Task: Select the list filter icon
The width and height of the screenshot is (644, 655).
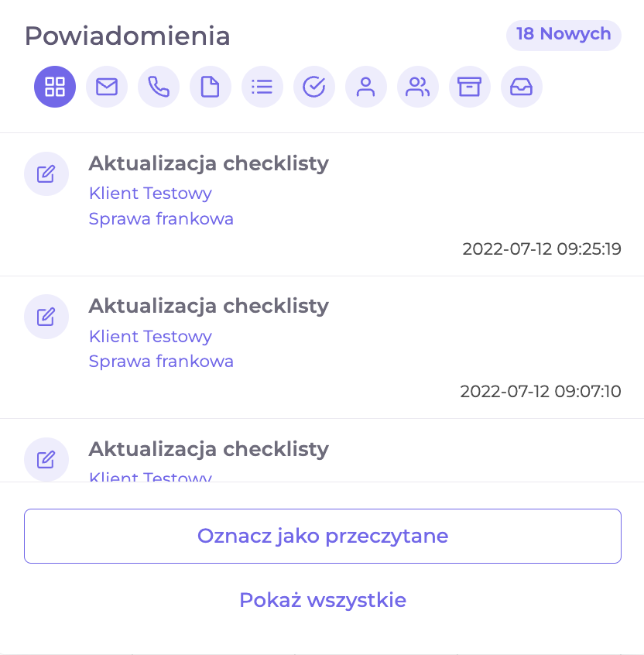Action: coord(262,87)
